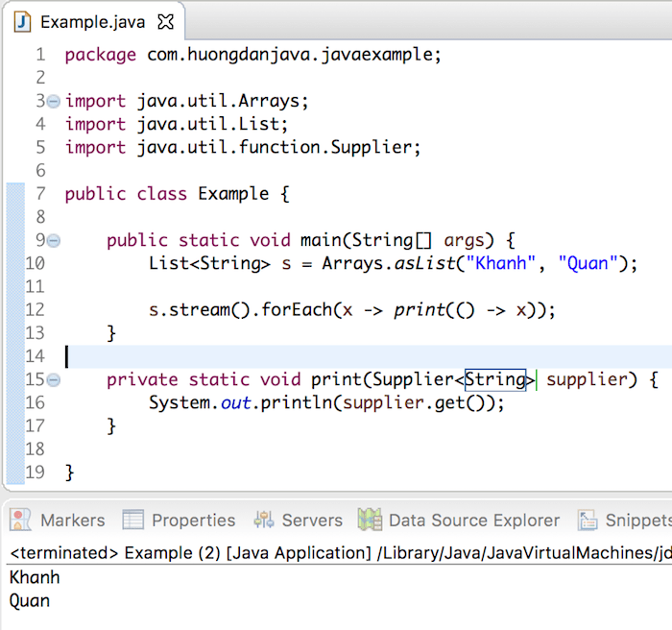
Task: Click java.util.List import on line 4
Action: tap(208, 125)
